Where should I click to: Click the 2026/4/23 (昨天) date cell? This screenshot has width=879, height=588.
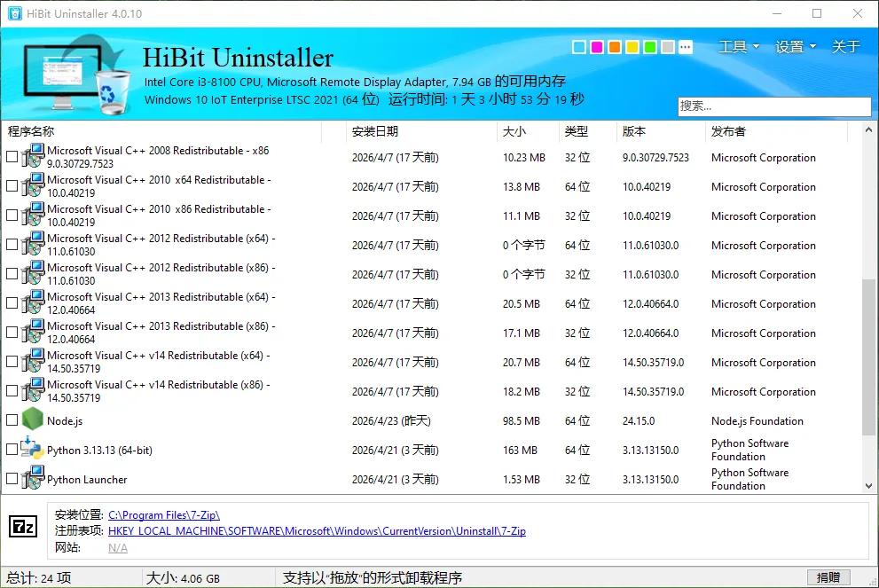(x=391, y=421)
